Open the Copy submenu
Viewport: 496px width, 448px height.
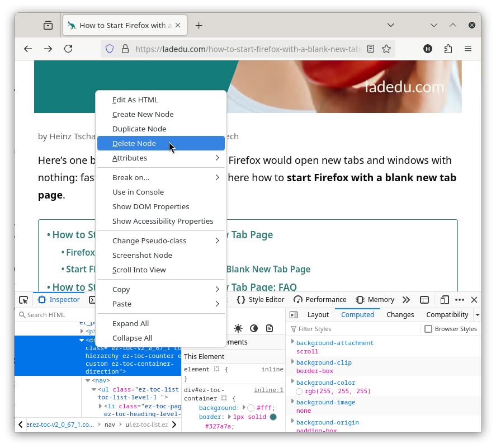coord(161,290)
